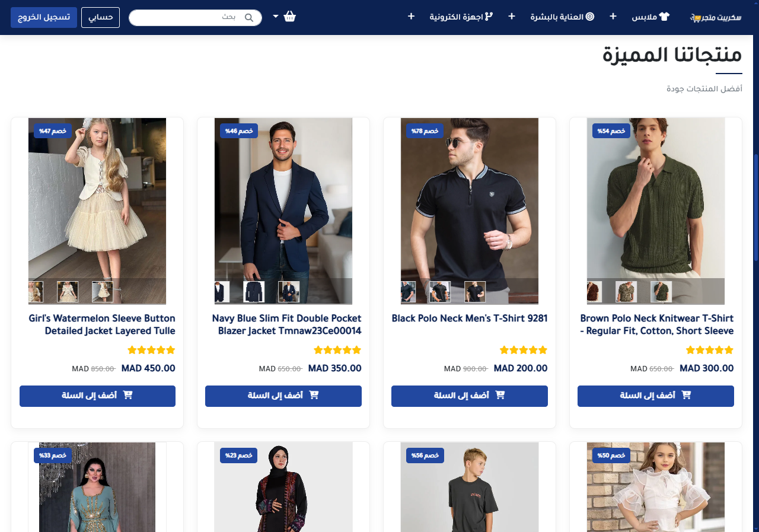
Task: Select the middle thumbnail under the Black Polo image
Action: [440, 292]
